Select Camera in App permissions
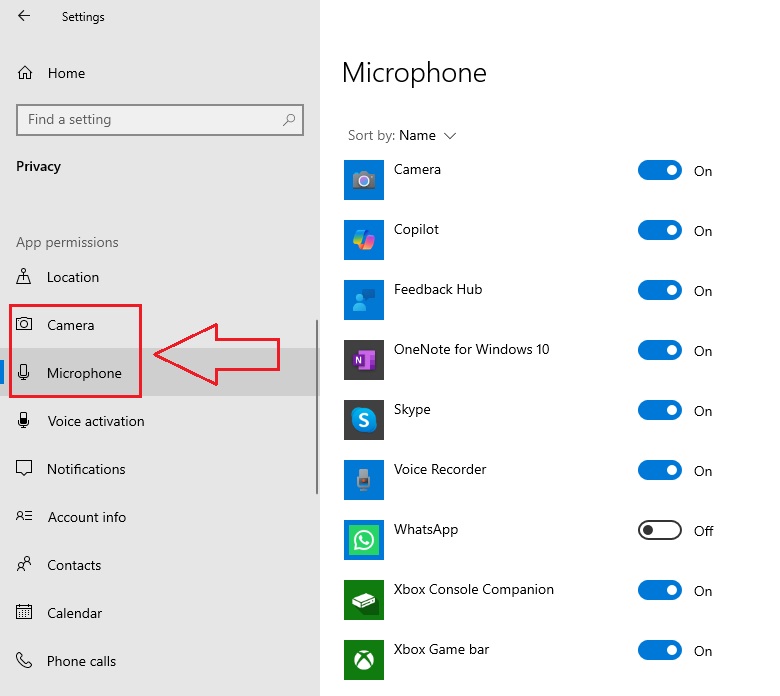The image size is (780, 696). [x=70, y=325]
